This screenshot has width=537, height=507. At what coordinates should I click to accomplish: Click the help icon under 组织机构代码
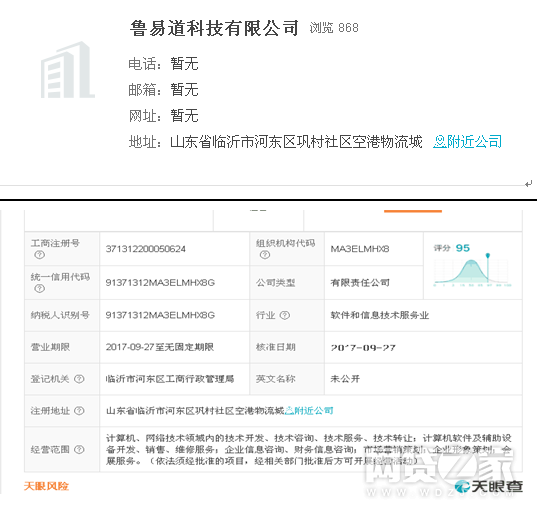point(265,255)
